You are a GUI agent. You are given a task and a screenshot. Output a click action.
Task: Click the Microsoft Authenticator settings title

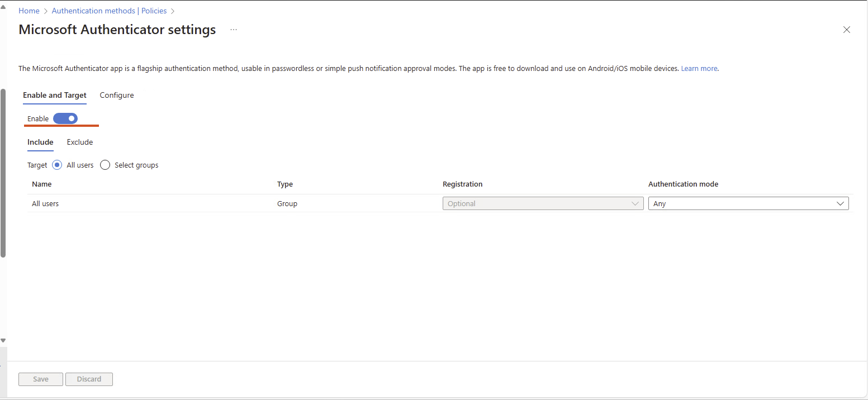coord(117,30)
